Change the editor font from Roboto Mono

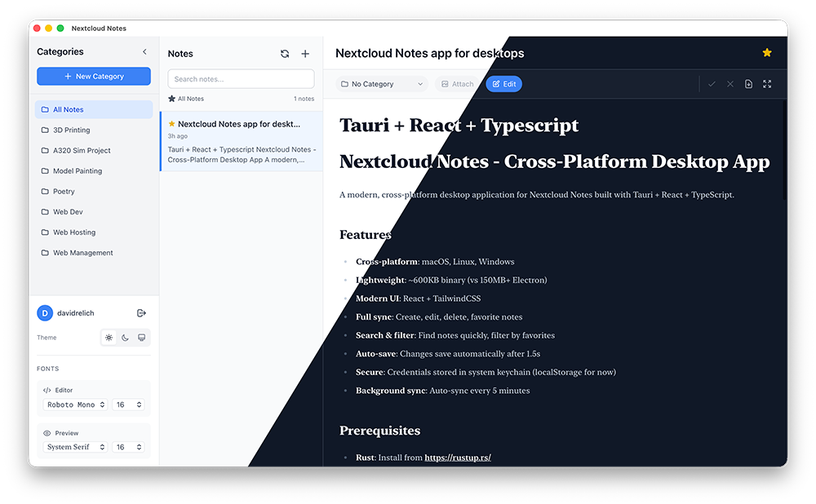pos(74,405)
